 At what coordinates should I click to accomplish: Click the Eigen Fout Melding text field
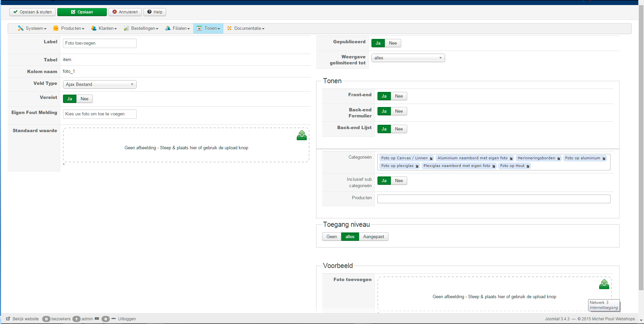point(100,114)
